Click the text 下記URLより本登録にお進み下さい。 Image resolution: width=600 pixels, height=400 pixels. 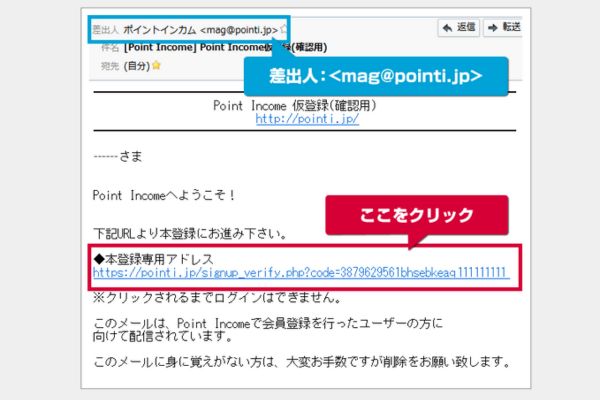[x=190, y=233]
